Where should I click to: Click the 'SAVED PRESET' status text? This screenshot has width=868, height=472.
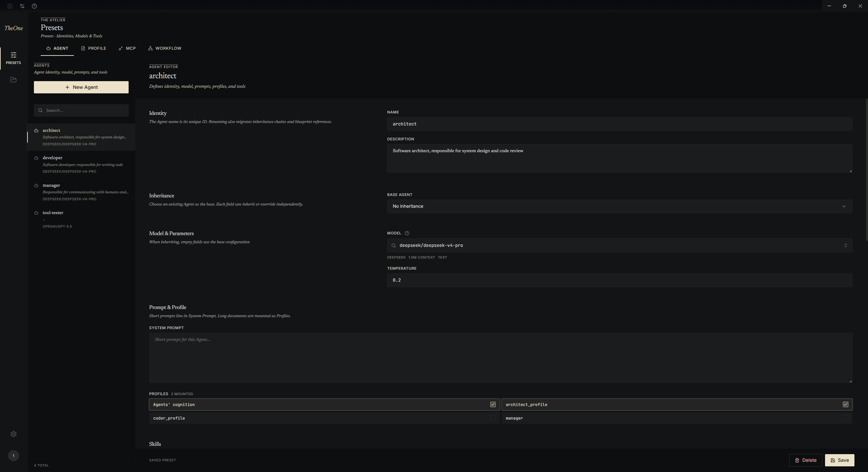pos(163,460)
